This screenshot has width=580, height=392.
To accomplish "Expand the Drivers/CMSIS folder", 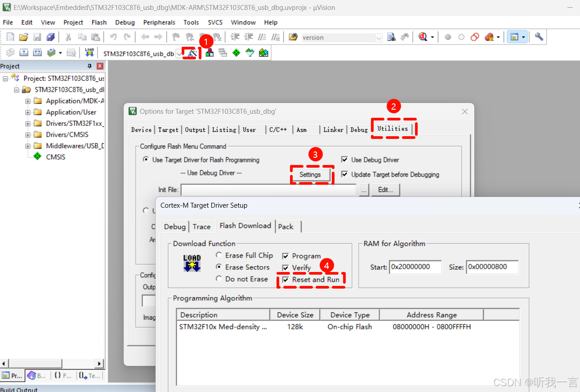I will coord(28,135).
